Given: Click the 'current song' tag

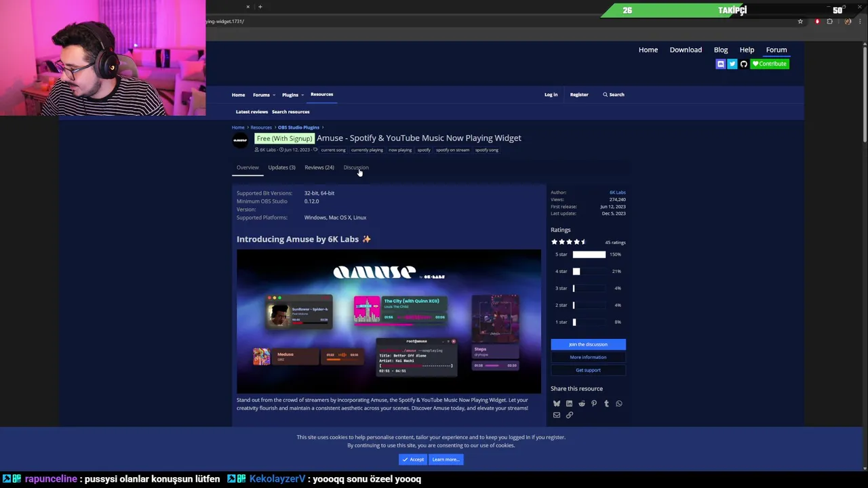Looking at the screenshot, I should (x=333, y=150).
